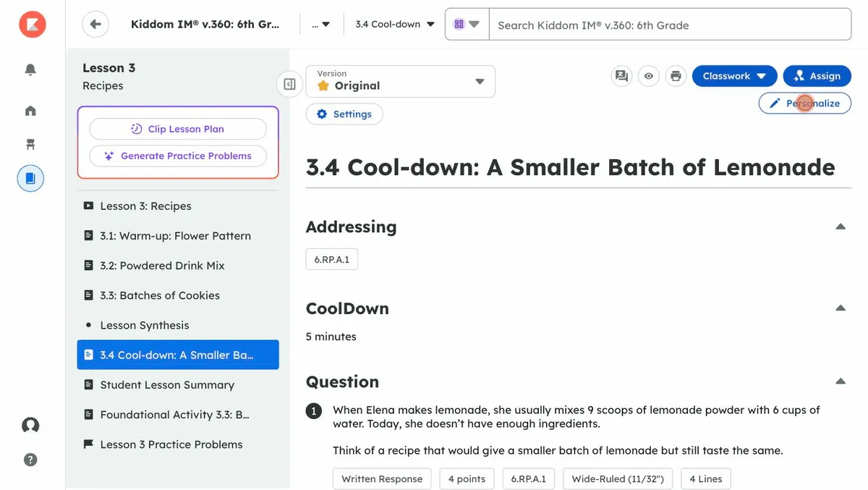868x490 pixels.
Task: Open the help question mark icon
Action: point(30,460)
